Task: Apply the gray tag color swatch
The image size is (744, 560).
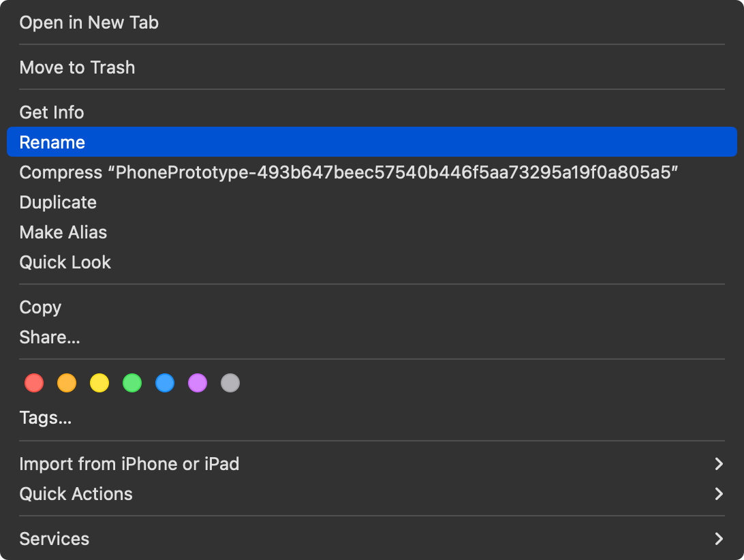Action: (x=230, y=383)
